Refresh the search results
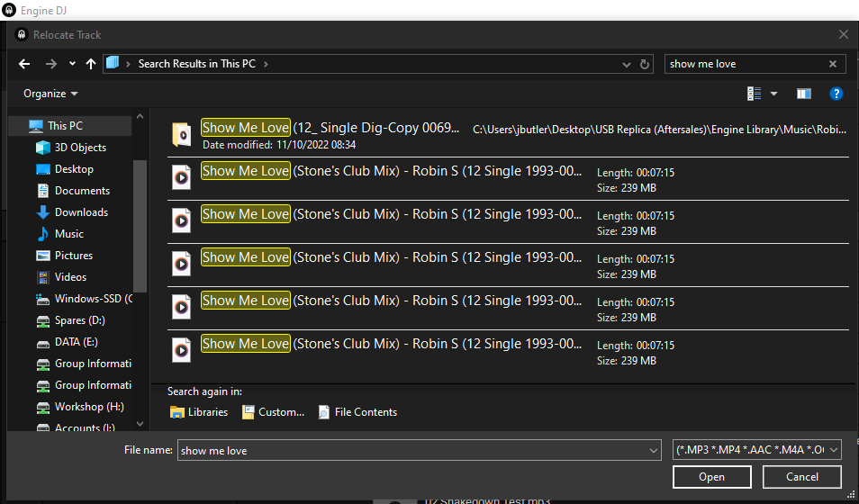859x504 pixels. click(x=645, y=65)
